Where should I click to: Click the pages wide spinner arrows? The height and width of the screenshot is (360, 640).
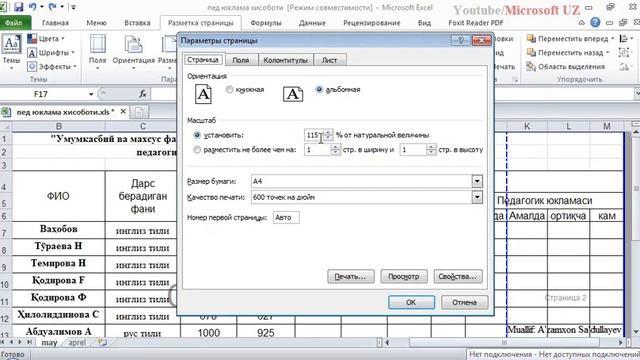(335, 150)
